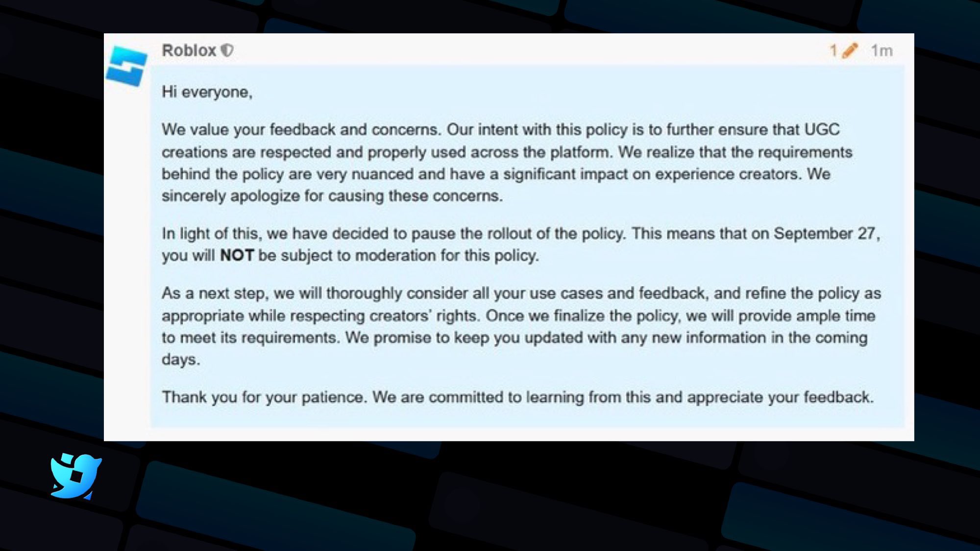Click the edit pencil icon on tweet
Image resolution: width=980 pixels, height=551 pixels.
[x=850, y=50]
